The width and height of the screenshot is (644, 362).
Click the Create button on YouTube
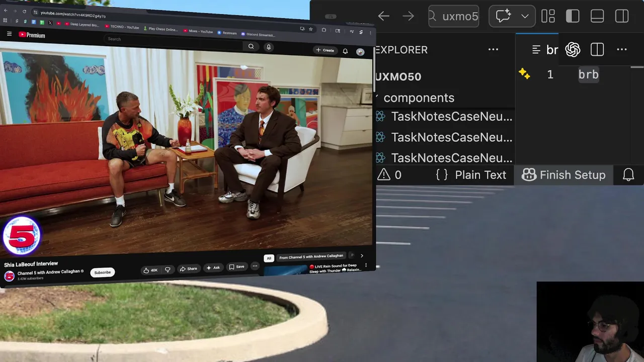pos(325,50)
